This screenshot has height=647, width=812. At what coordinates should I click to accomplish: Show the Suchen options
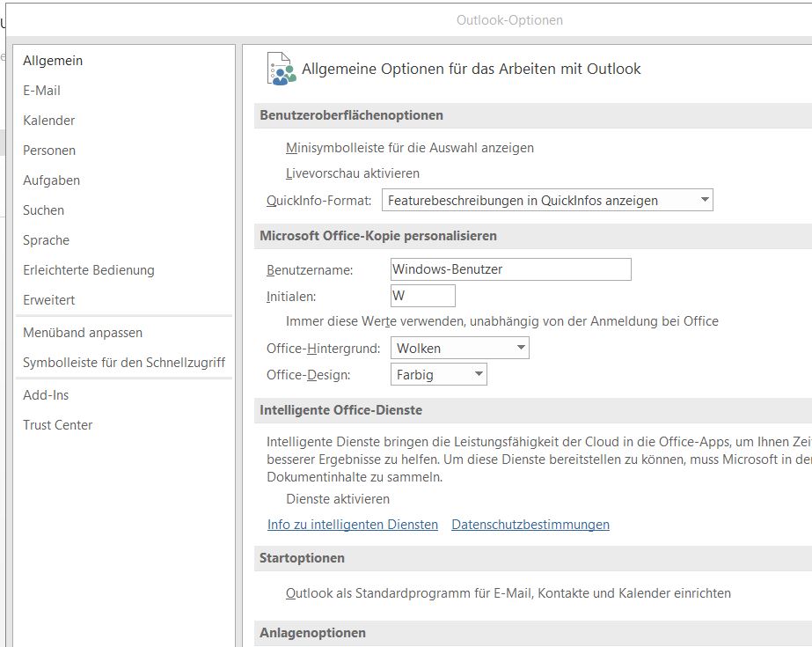coord(43,210)
